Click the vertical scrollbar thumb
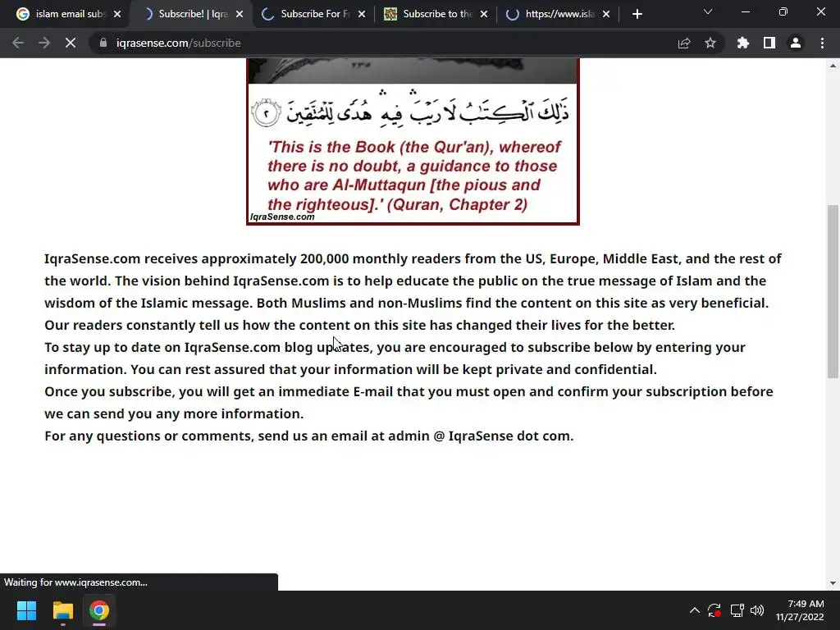Image resolution: width=840 pixels, height=630 pixels. 833,291
